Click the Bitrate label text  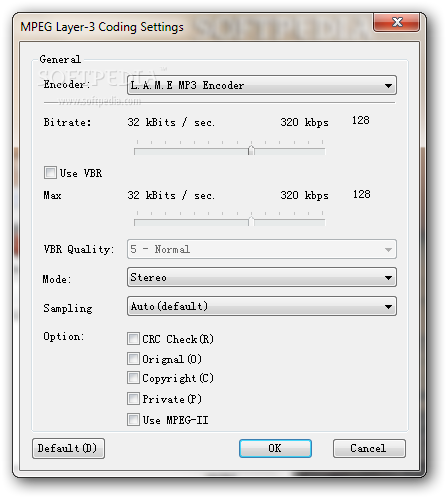[67, 122]
